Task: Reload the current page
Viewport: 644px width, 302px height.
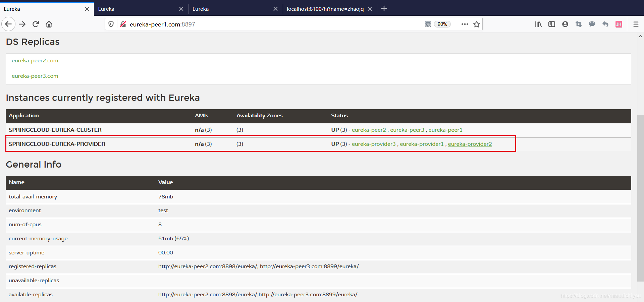Action: (x=36, y=24)
